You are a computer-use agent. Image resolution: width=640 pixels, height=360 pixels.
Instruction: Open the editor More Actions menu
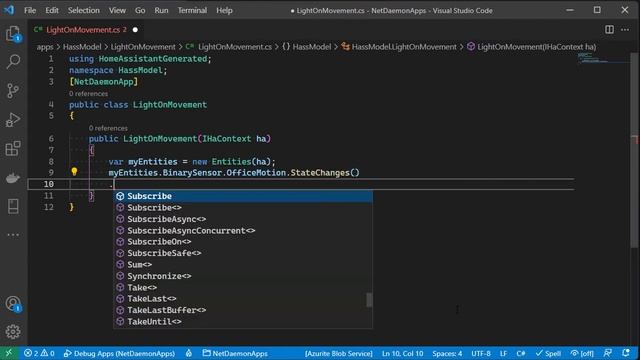click(x=625, y=29)
